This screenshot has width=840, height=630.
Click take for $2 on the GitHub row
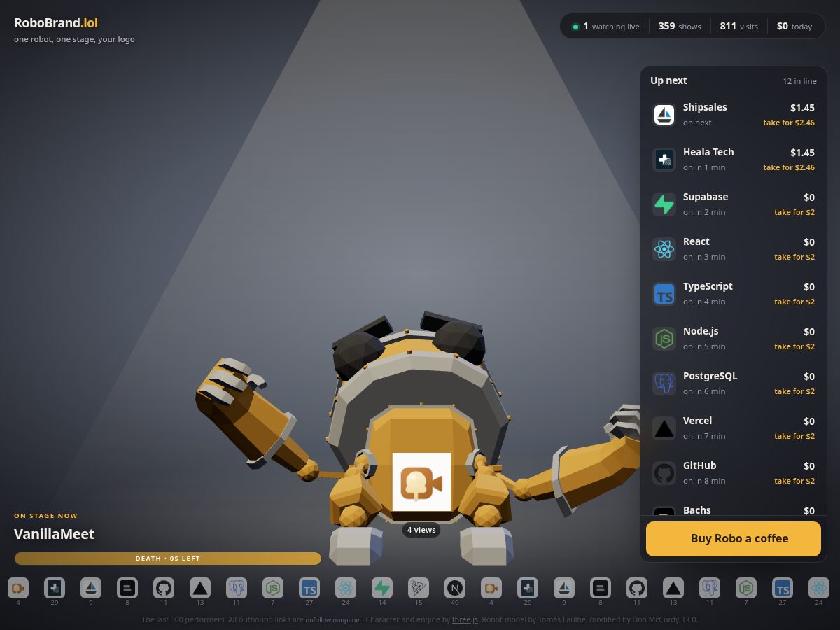794,481
